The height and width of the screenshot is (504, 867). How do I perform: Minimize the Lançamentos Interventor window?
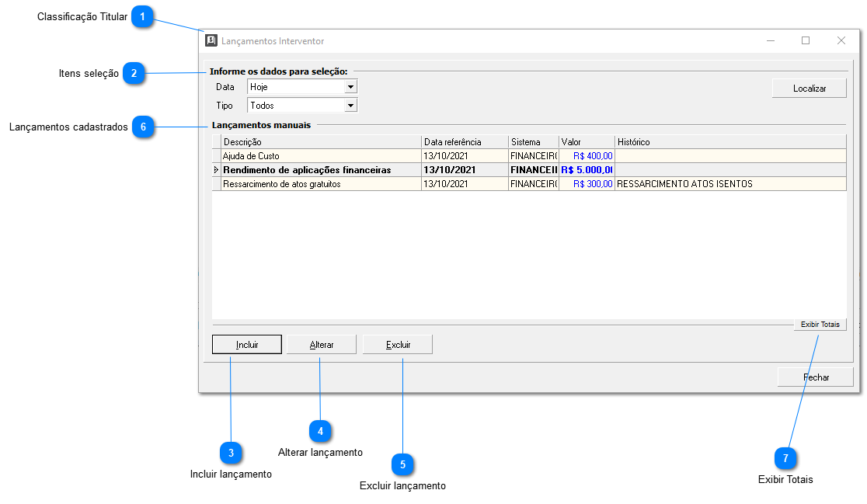pos(770,40)
